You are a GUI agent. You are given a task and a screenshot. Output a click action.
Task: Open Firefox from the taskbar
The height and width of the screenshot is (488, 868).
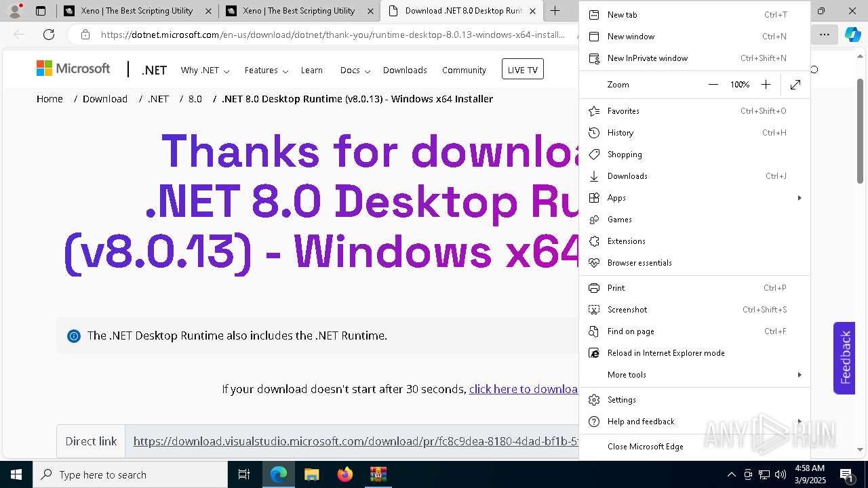[x=344, y=474]
